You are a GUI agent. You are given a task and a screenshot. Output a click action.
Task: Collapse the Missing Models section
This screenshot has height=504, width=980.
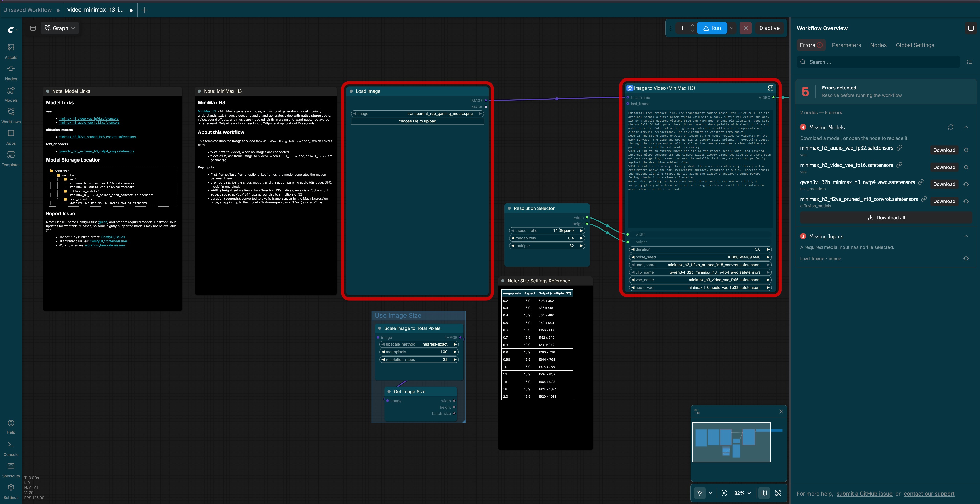[966, 127]
